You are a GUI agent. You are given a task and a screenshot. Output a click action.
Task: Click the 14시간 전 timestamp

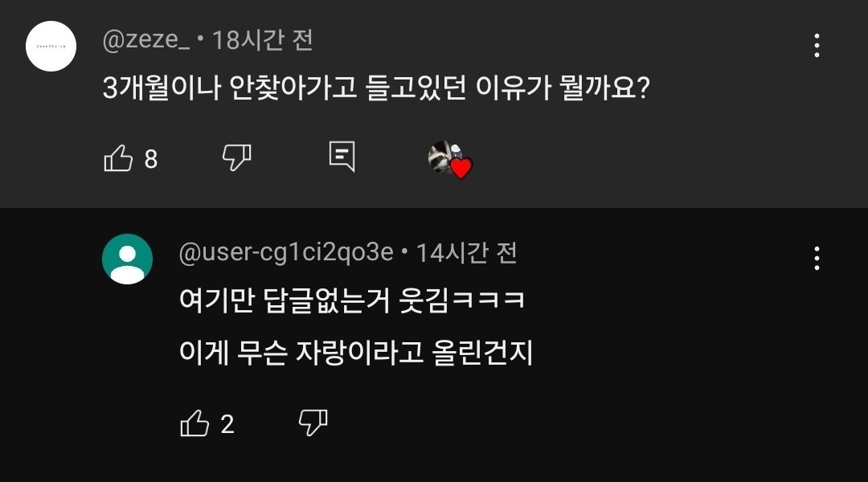coord(467,253)
